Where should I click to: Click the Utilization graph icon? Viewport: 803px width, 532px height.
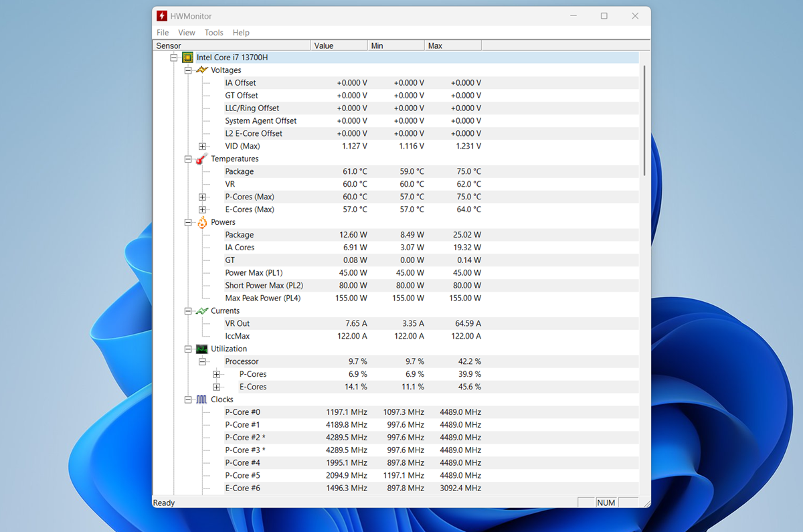pyautogui.click(x=202, y=349)
